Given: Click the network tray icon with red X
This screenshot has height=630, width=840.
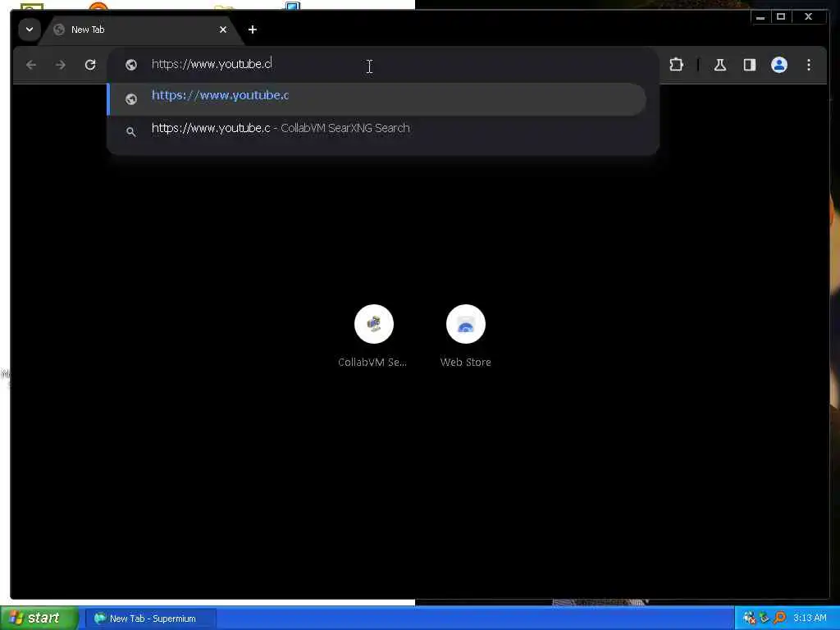Looking at the screenshot, I should 749,619.
